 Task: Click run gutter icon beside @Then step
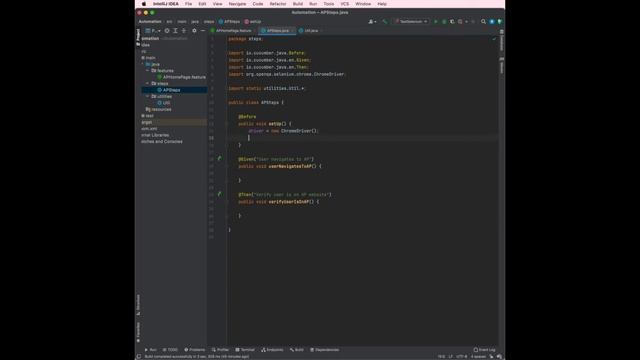(220, 194)
